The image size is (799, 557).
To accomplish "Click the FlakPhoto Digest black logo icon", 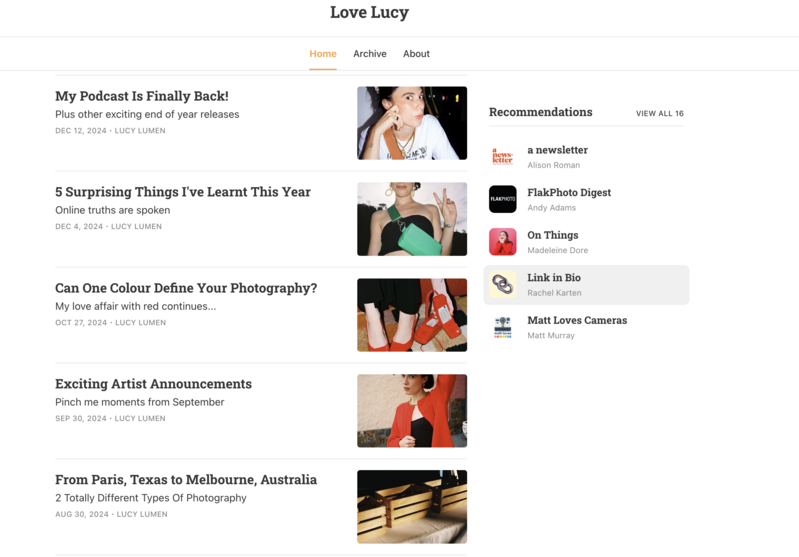I will pyautogui.click(x=502, y=199).
